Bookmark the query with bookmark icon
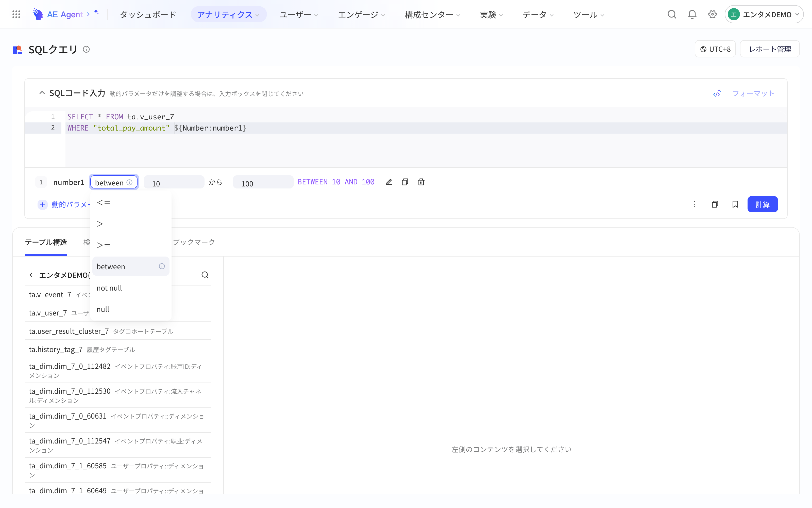The image size is (812, 508). pos(735,204)
